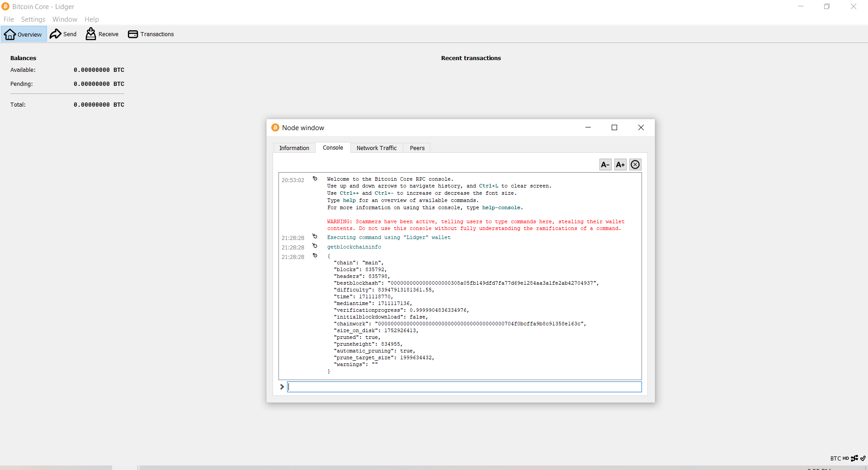The width and height of the screenshot is (868, 470).
Task: Click the BTC unit selector in status bar
Action: pos(835,458)
